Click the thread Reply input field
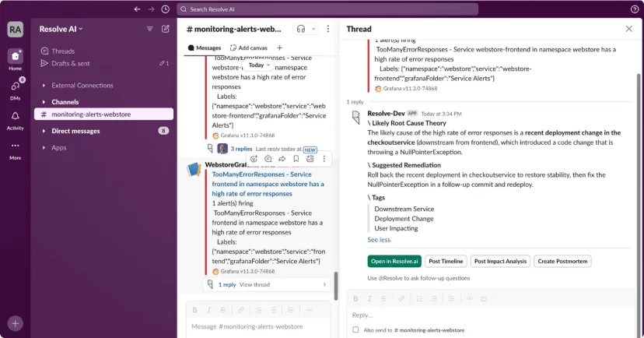The width and height of the screenshot is (644, 338). click(491, 315)
